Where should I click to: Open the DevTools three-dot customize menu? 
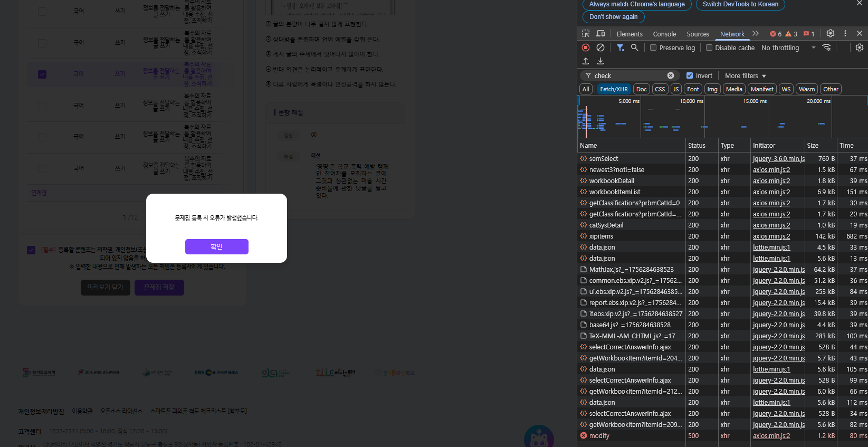pyautogui.click(x=845, y=33)
